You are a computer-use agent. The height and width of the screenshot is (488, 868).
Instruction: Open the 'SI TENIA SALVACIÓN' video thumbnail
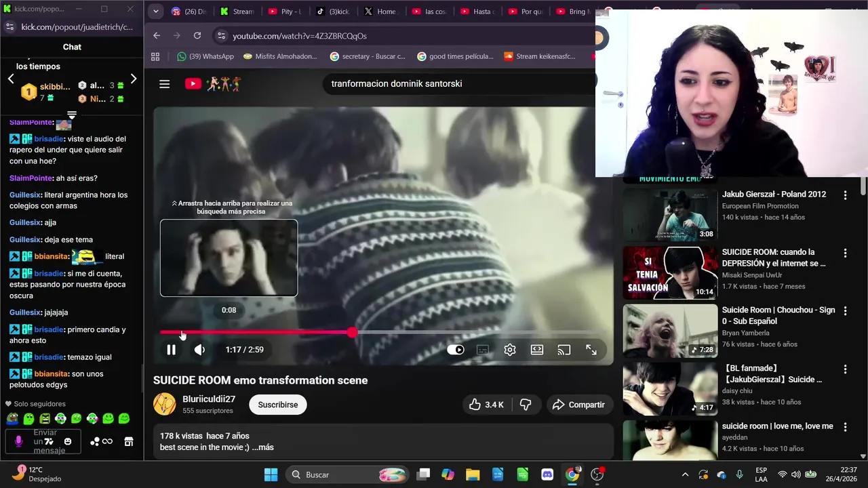(670, 272)
